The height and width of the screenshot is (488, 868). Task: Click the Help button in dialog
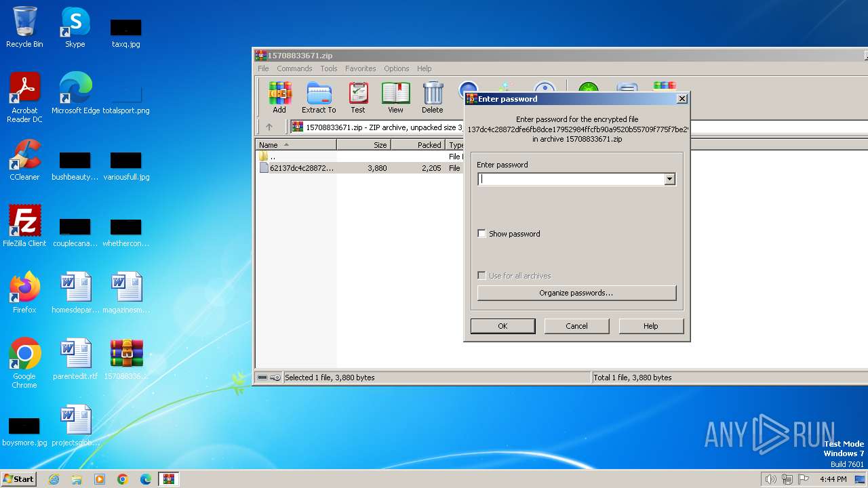[x=650, y=326]
